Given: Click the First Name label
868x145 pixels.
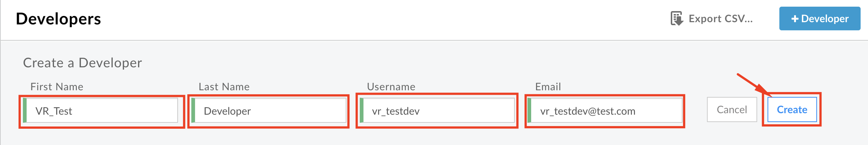Looking at the screenshot, I should coord(57,87).
